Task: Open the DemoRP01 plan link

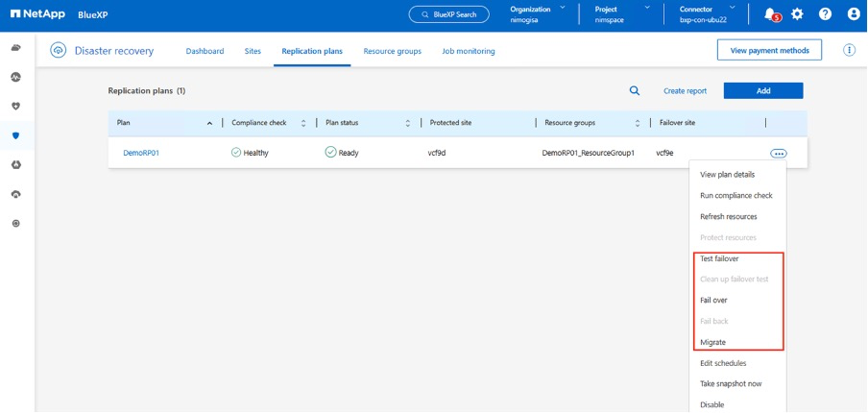Action: coord(141,153)
